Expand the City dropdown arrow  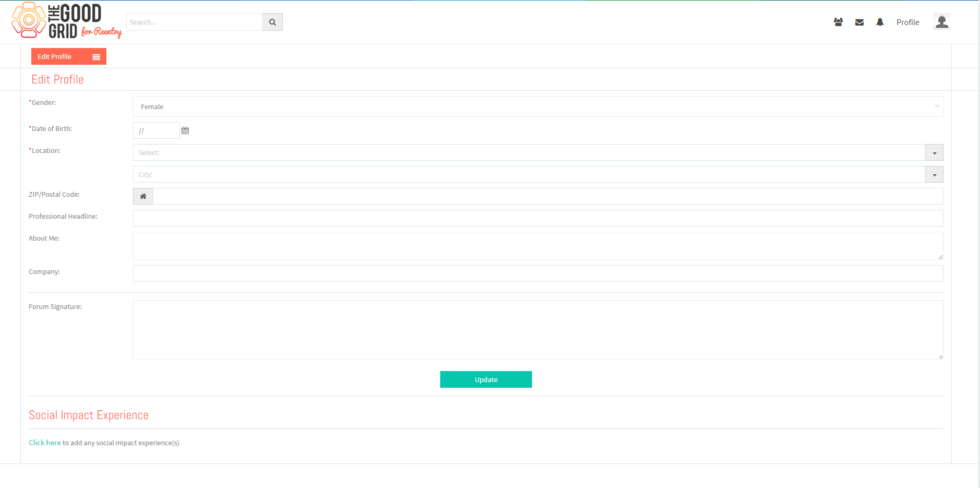(x=934, y=174)
